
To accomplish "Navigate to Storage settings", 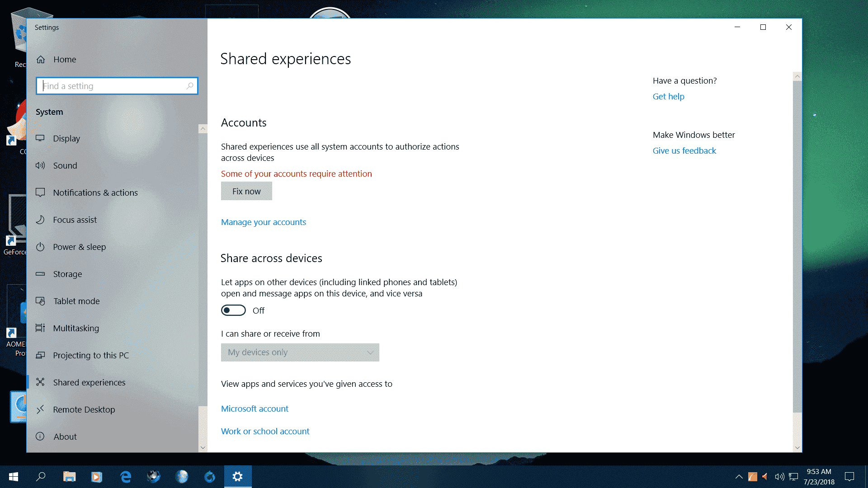I will pos(67,274).
